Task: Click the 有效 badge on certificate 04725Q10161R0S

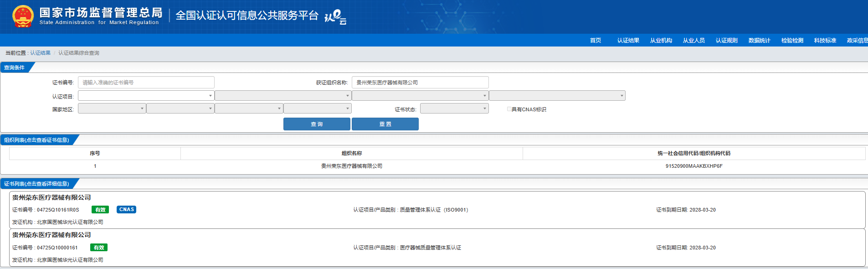Action: [100, 210]
